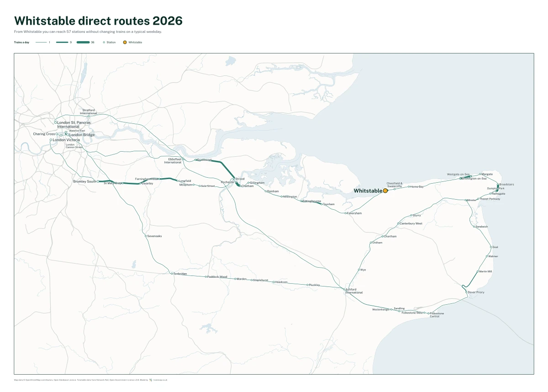Click the Ashford International station marker
The height and width of the screenshot is (392, 548).
click(x=344, y=289)
